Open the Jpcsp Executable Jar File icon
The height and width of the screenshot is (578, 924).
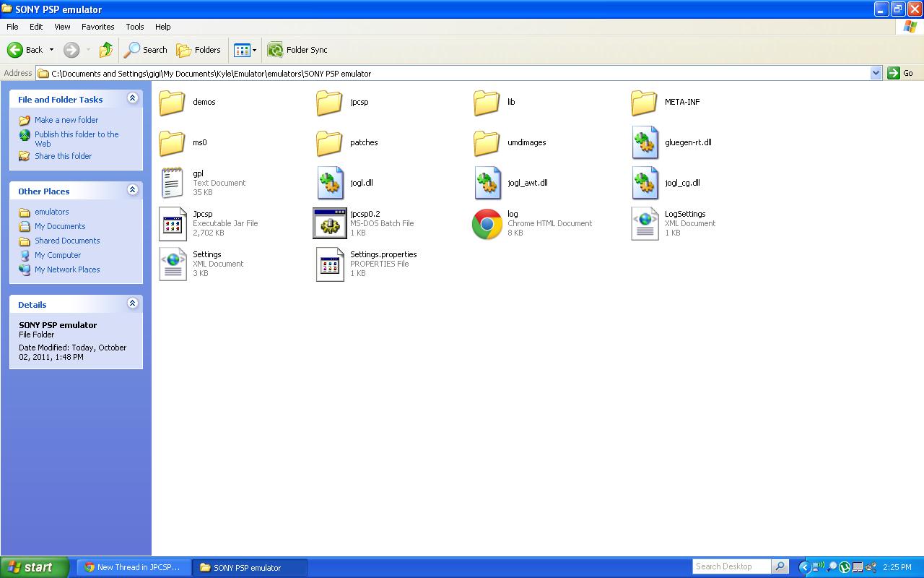(x=173, y=223)
